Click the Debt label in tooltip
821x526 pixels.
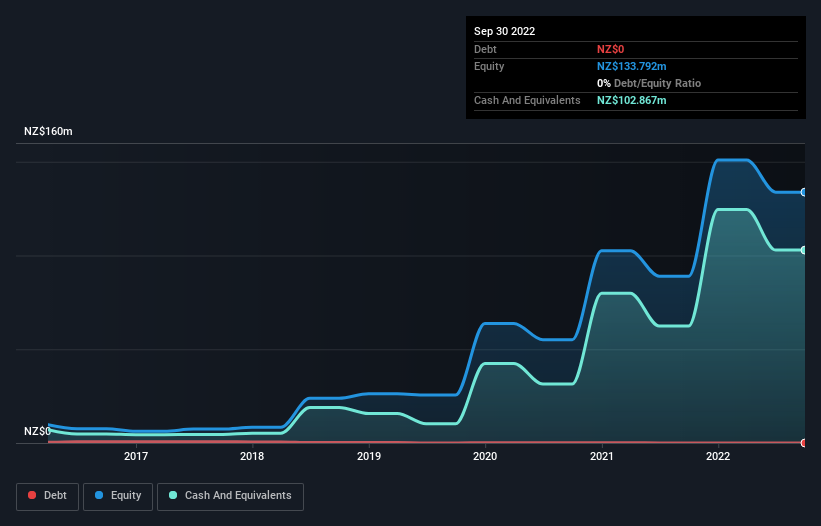point(485,49)
